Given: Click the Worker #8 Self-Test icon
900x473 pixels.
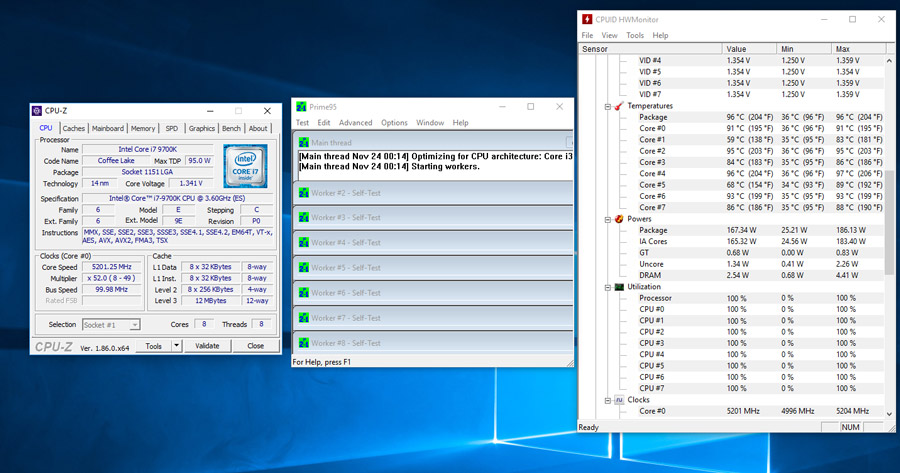Looking at the screenshot, I should point(304,343).
